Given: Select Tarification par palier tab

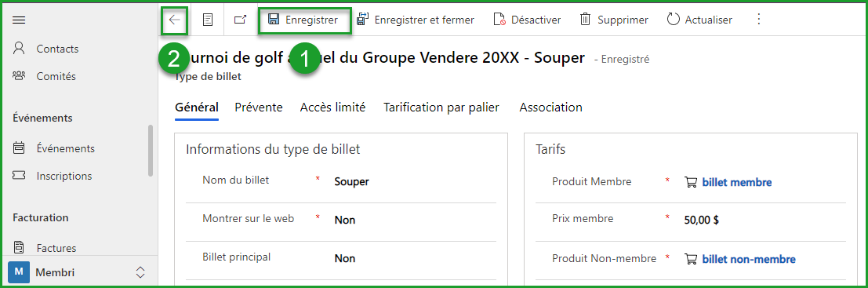Looking at the screenshot, I should (x=441, y=108).
